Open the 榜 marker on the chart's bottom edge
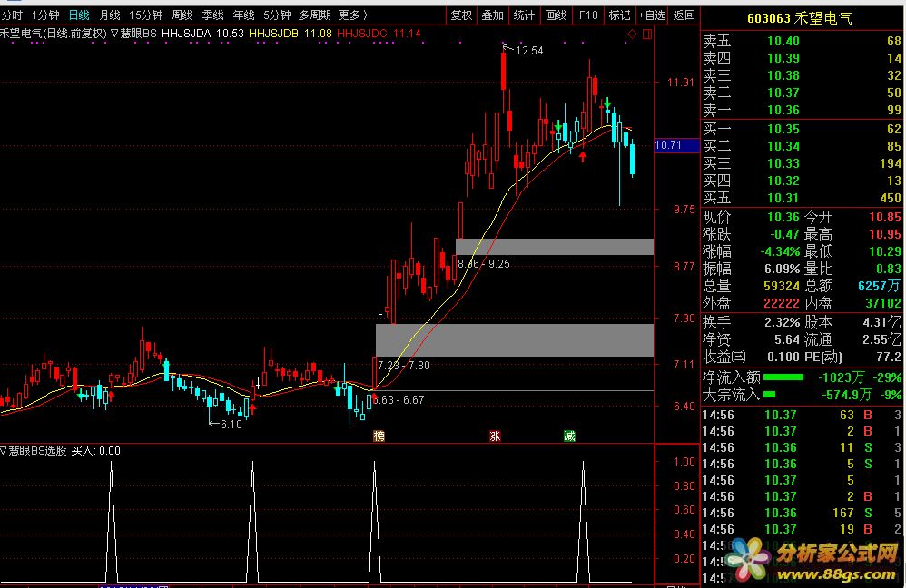The image size is (906, 588). click(379, 436)
